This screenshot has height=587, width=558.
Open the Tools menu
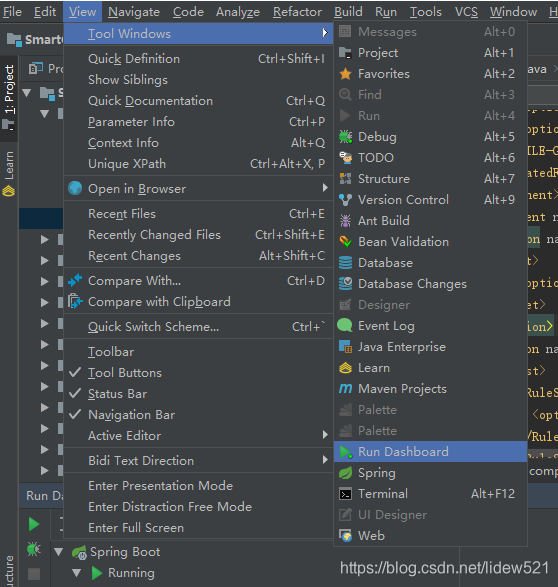(426, 12)
